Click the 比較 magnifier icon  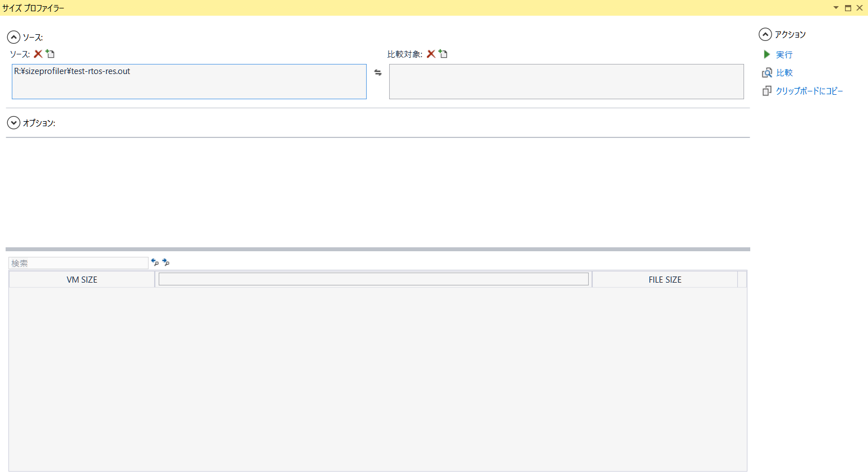click(x=767, y=73)
